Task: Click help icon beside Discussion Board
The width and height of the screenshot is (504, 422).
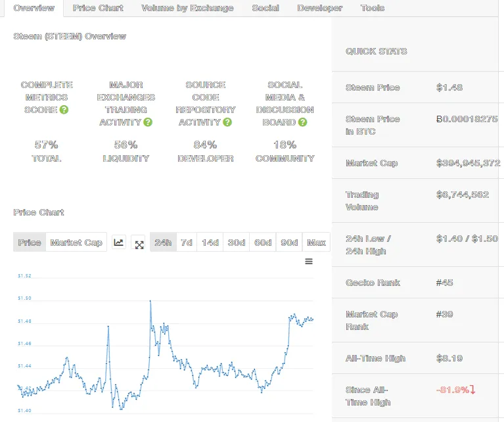Action: (x=302, y=122)
